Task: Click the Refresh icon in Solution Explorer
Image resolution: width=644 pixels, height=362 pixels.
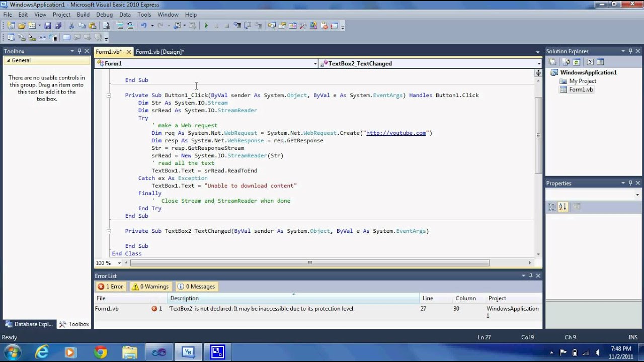Action: [576, 62]
